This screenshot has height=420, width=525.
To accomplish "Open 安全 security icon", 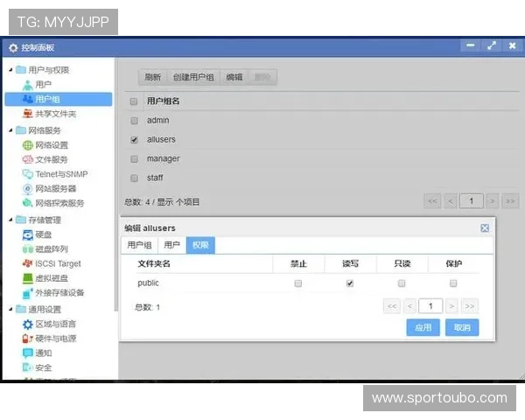I will point(27,367).
